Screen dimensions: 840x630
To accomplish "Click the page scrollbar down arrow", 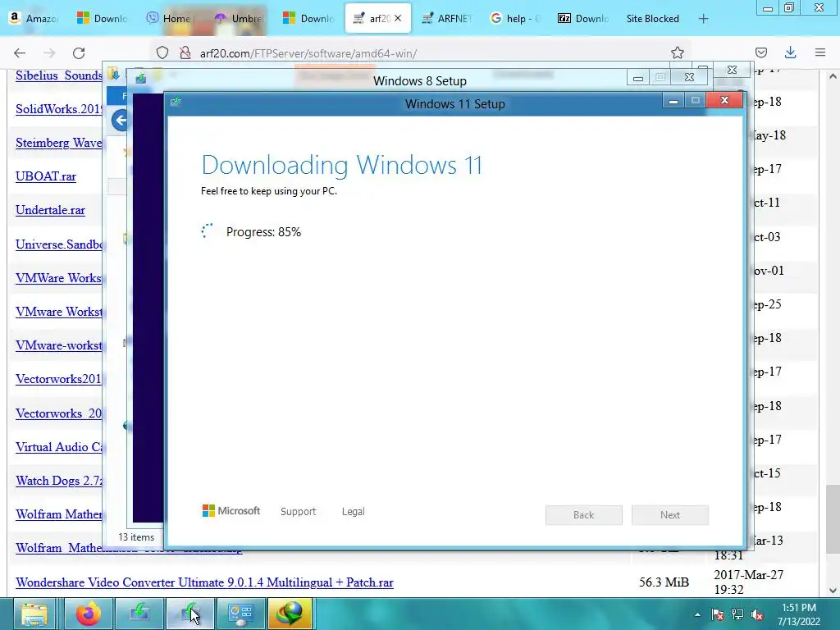I will (833, 591).
